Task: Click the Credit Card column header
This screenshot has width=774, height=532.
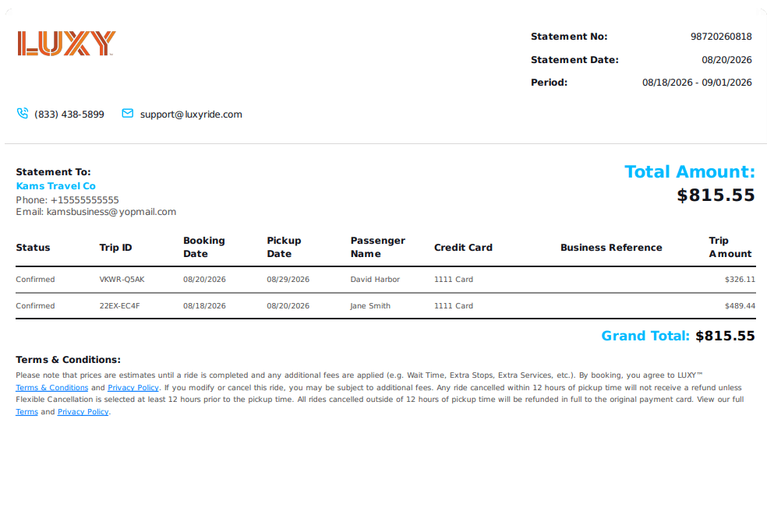Action: [x=463, y=248]
